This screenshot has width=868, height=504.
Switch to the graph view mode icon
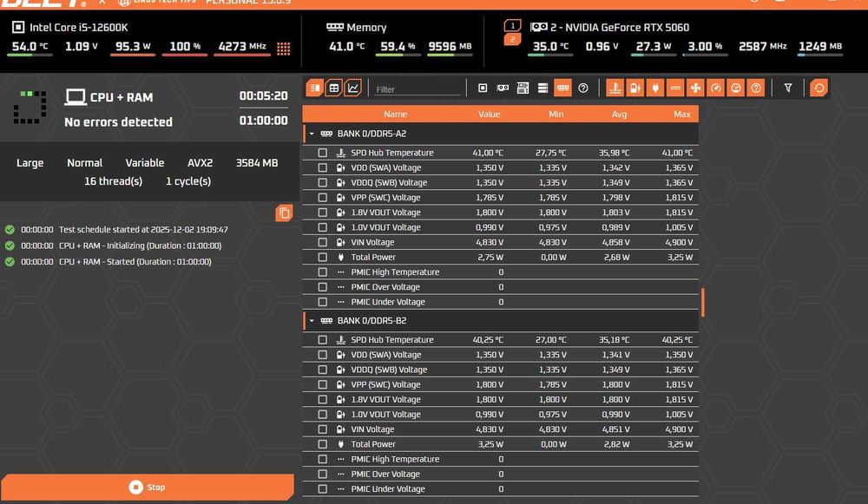point(352,88)
